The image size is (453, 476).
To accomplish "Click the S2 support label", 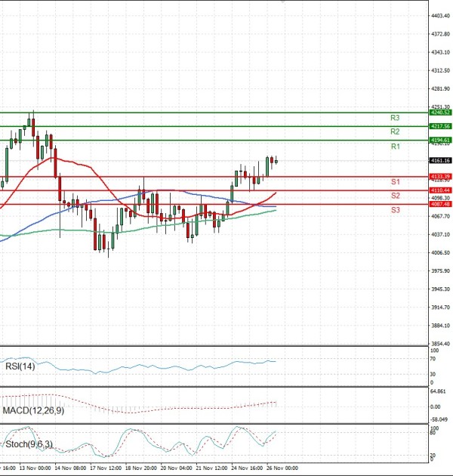I will [x=395, y=196].
